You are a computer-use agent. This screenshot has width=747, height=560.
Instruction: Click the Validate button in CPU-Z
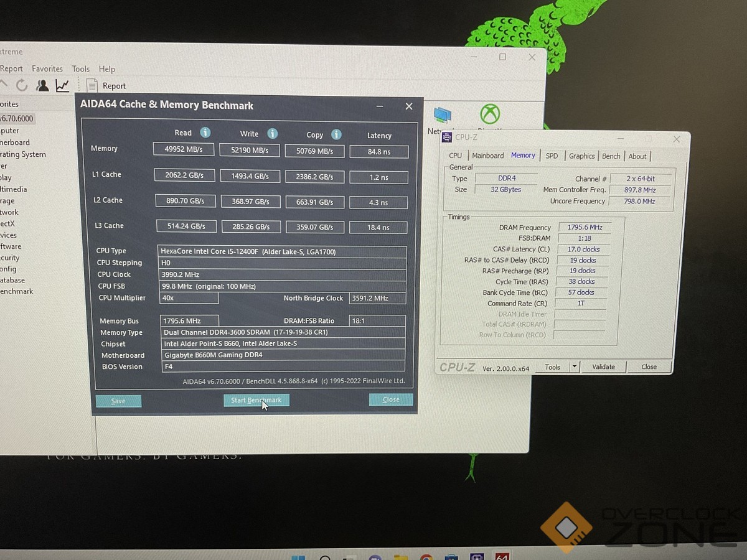click(x=603, y=366)
